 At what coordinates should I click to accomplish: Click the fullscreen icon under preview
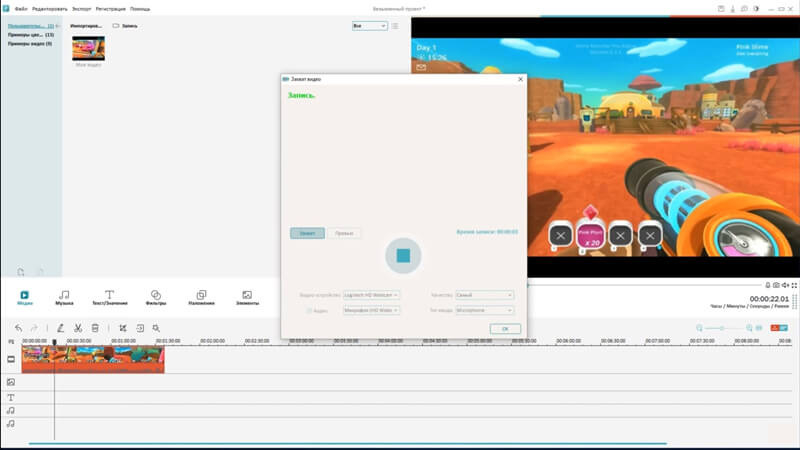794,285
